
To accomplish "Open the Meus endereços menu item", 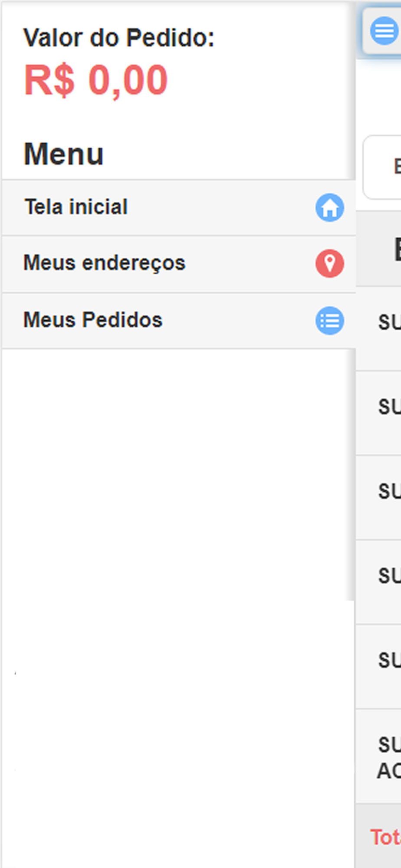I will point(179,264).
